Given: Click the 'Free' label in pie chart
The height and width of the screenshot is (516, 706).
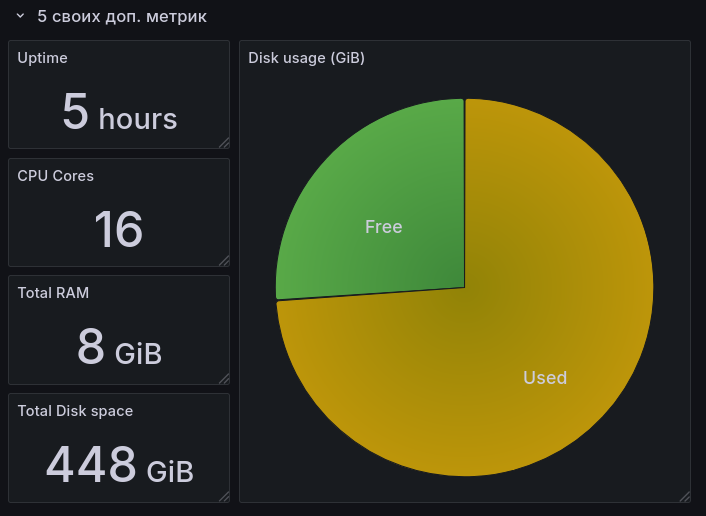Looking at the screenshot, I should 383,227.
